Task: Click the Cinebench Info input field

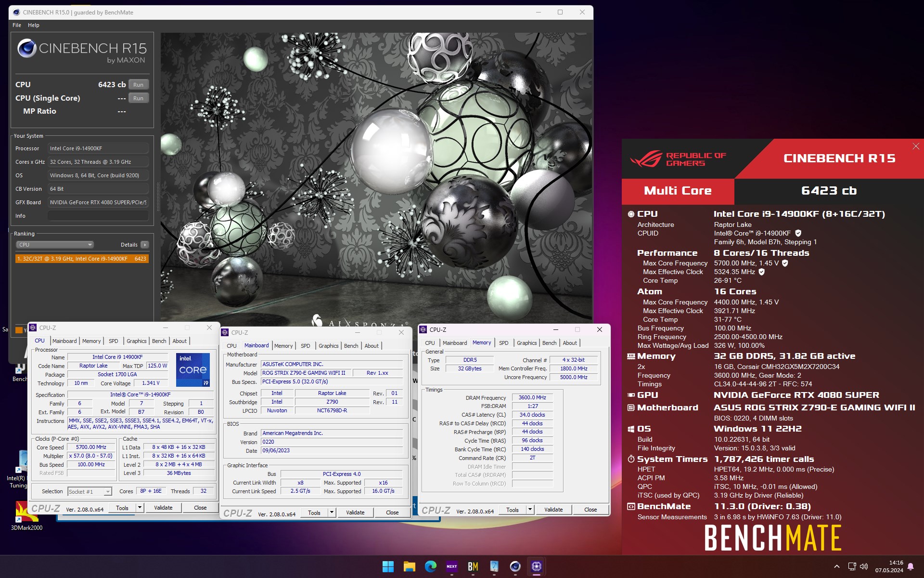Action: pyautogui.click(x=98, y=216)
